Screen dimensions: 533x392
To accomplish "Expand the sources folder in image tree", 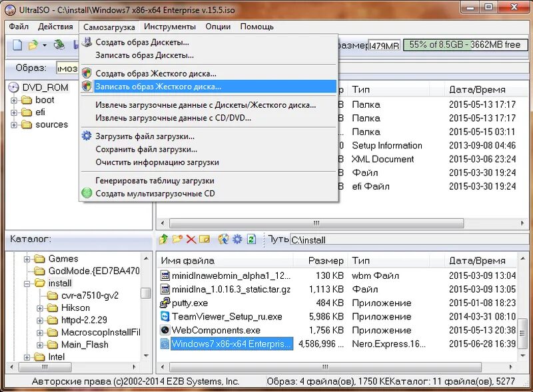I will pyautogui.click(x=14, y=125).
